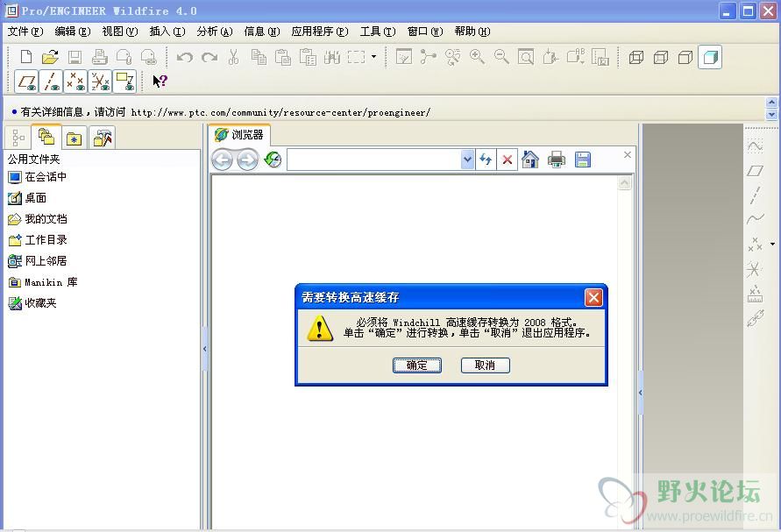Image resolution: width=781 pixels, height=532 pixels.
Task: Open the 桌面 folder
Action: click(27, 198)
